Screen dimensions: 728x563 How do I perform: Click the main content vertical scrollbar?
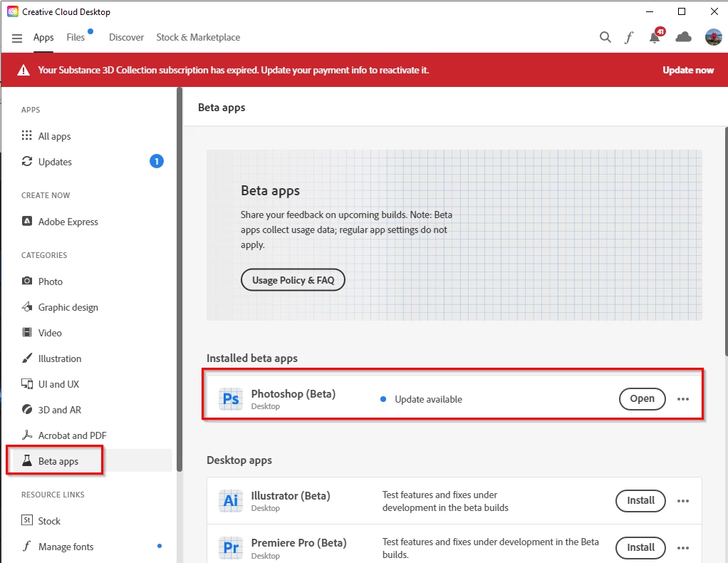click(x=726, y=242)
